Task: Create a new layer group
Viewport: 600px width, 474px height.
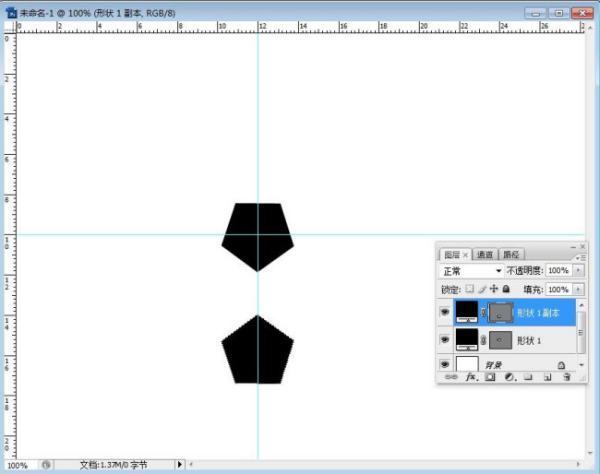Action: tap(527, 377)
